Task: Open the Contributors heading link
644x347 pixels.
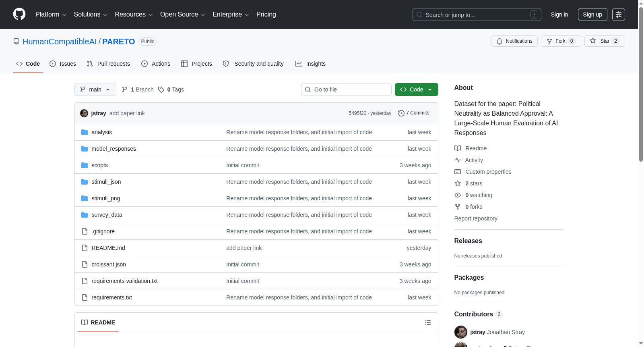Action: click(479, 314)
